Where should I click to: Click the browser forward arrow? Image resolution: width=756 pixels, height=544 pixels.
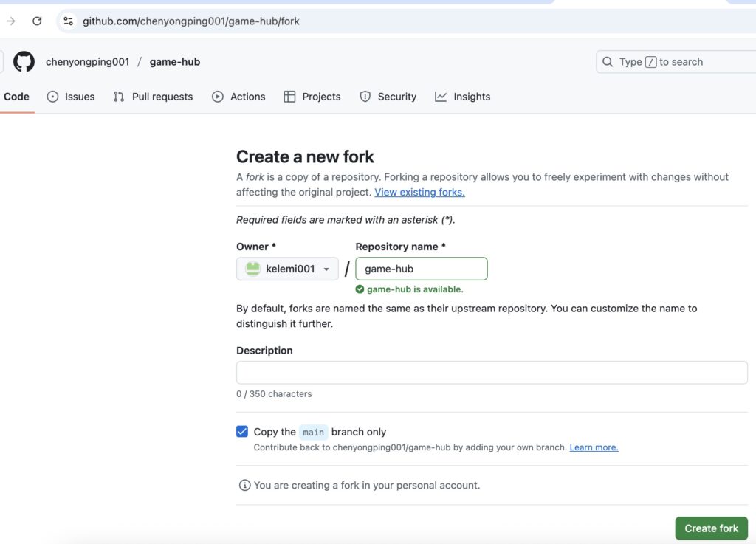tap(10, 21)
